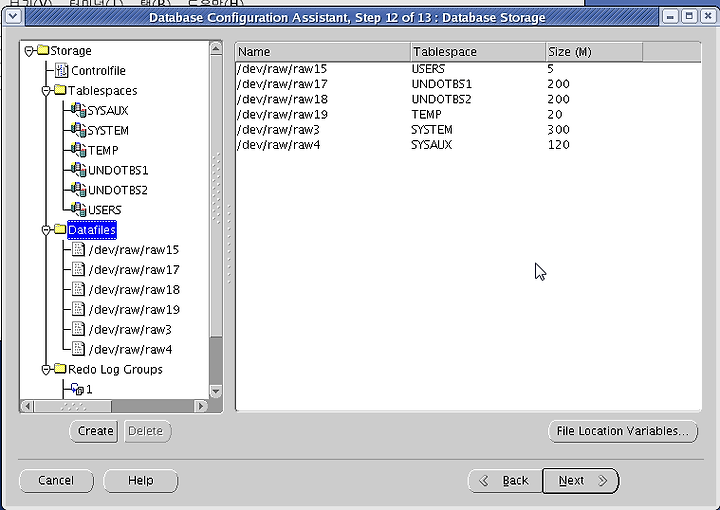The height and width of the screenshot is (510, 720).
Task: Select /dev/raw/raw17 row in the table
Action: click(468, 84)
